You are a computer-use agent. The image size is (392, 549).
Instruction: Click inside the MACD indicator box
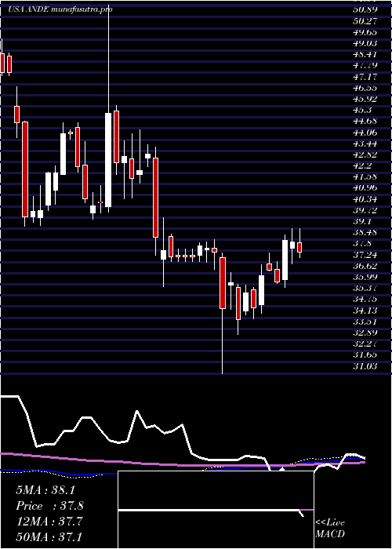pos(216,510)
